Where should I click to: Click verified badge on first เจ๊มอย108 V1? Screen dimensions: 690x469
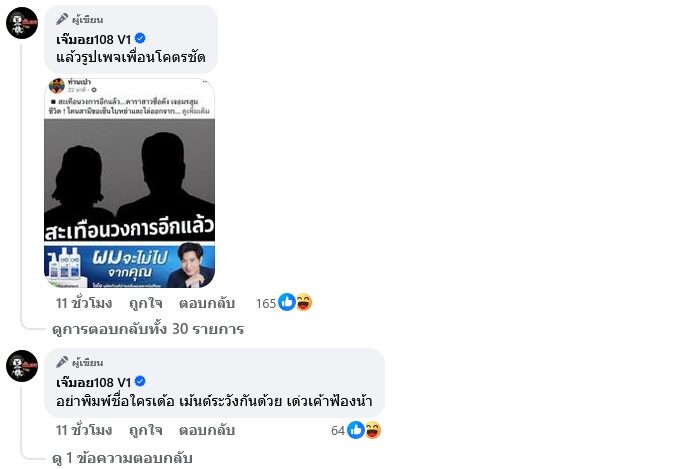140,39
